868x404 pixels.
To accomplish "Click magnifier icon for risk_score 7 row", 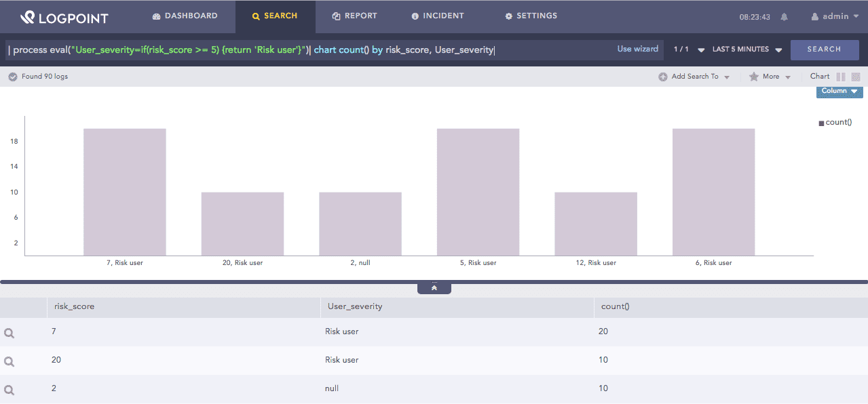I will click(10, 333).
